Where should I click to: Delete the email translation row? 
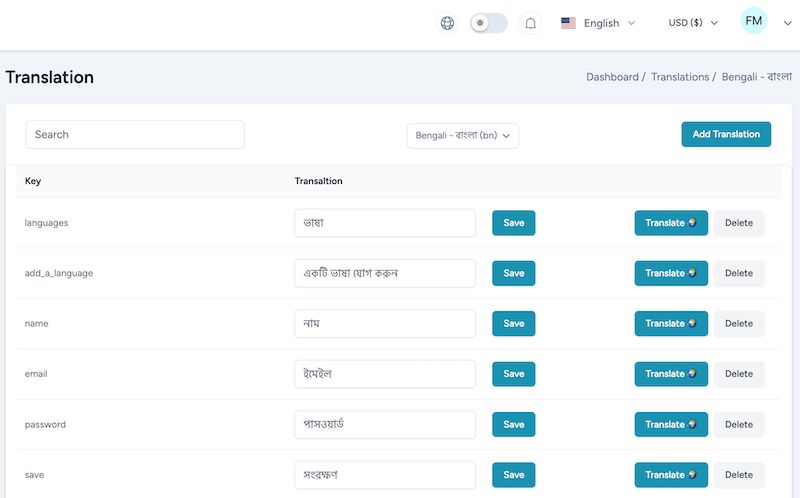click(738, 374)
